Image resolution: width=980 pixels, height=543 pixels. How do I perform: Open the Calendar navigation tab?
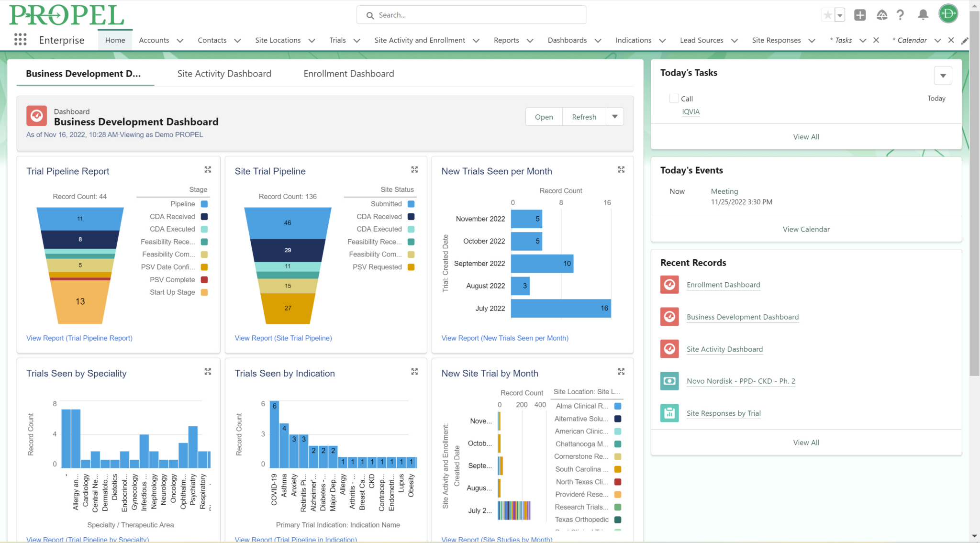click(x=912, y=40)
